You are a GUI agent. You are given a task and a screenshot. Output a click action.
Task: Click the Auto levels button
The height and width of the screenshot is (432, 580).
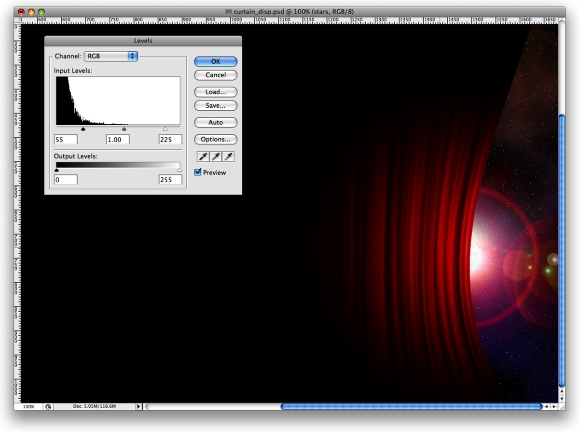click(216, 122)
